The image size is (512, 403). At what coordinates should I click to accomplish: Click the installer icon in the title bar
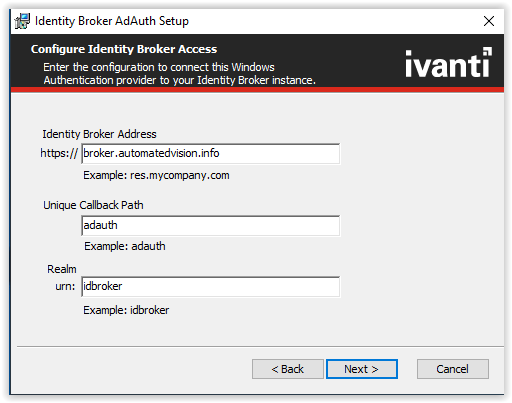(22, 21)
